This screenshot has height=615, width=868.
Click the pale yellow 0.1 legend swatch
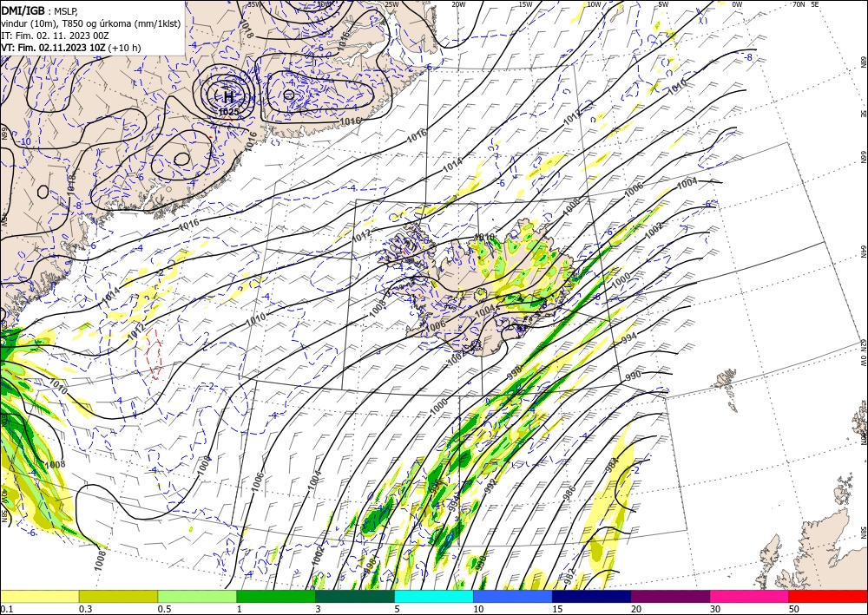pos(39,596)
